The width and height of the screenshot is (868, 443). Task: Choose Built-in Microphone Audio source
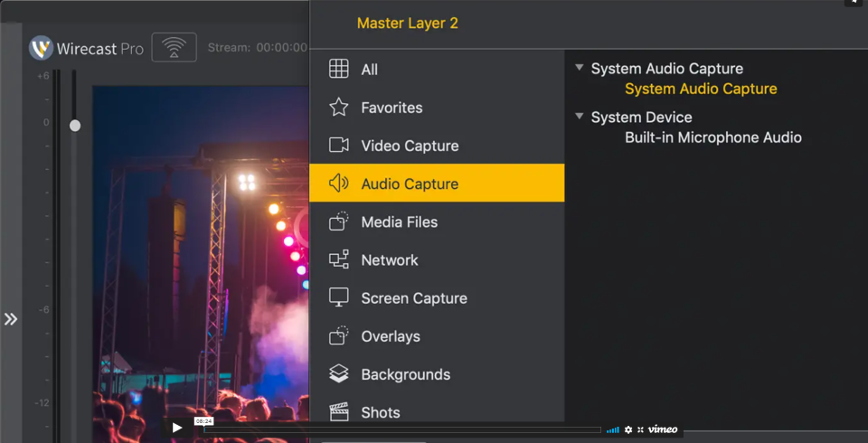click(x=712, y=137)
